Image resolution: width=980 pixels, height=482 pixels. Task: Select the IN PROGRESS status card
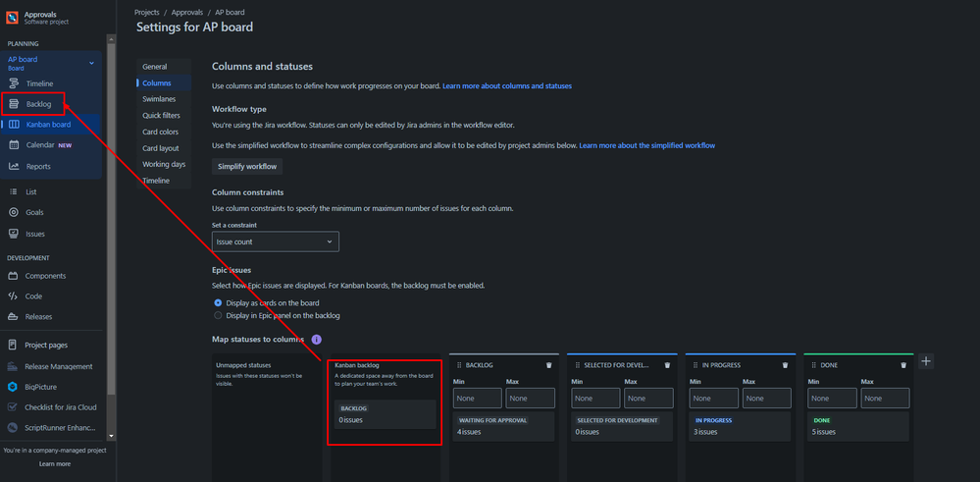point(740,426)
